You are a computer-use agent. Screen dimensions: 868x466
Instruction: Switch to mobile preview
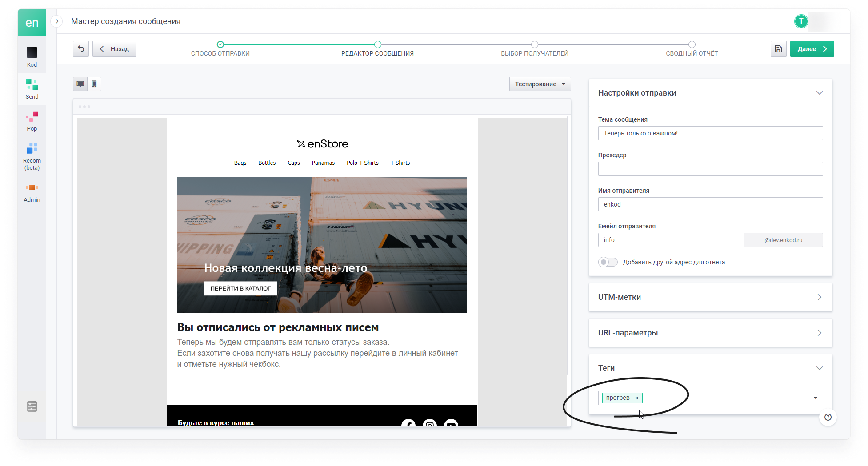[94, 84]
